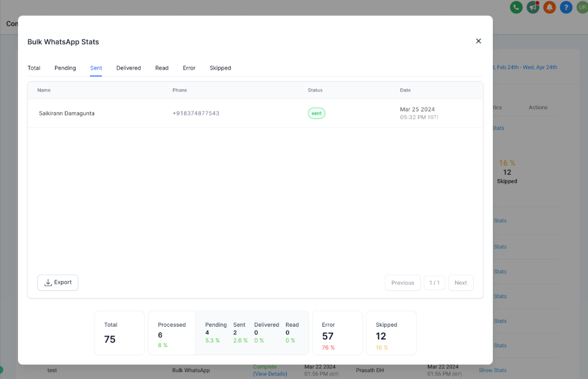This screenshot has width=588, height=379.
Task: Switch to the Pending tab
Action: (65, 68)
